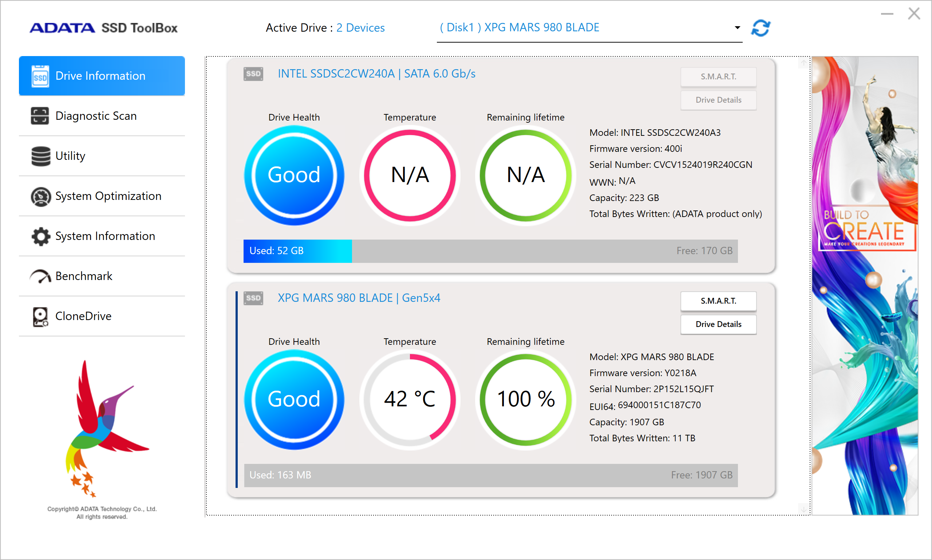932x560 pixels.
Task: Open S.M.A.R.T. for XPG MARS 980 BLADE
Action: coord(718,301)
